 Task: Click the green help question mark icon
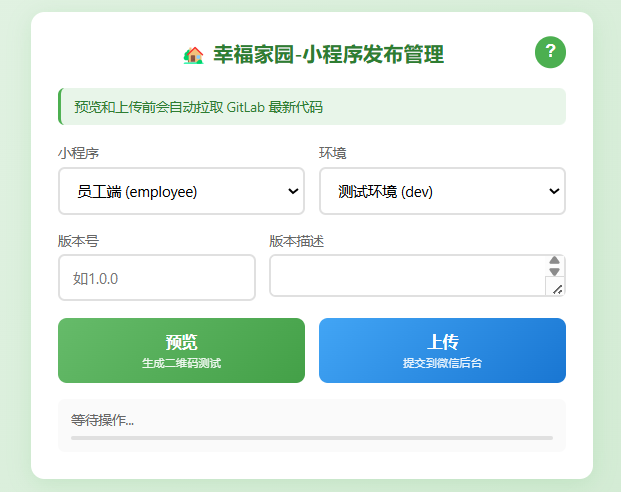click(550, 52)
